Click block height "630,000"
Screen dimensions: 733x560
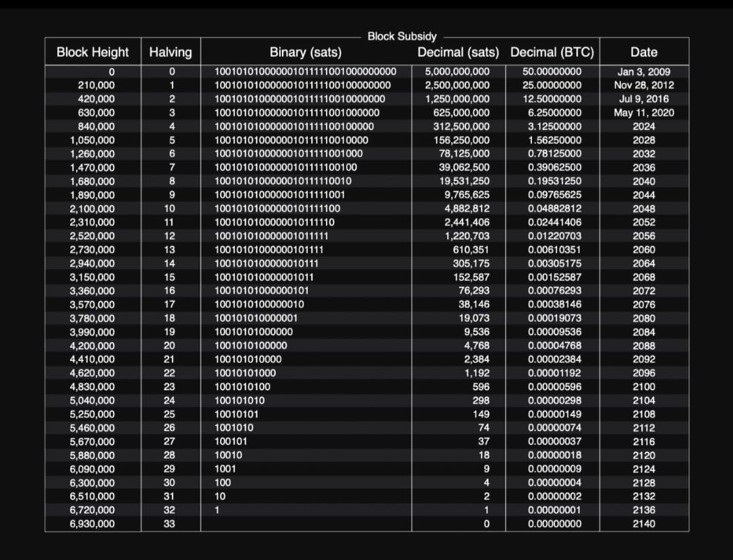(96, 113)
